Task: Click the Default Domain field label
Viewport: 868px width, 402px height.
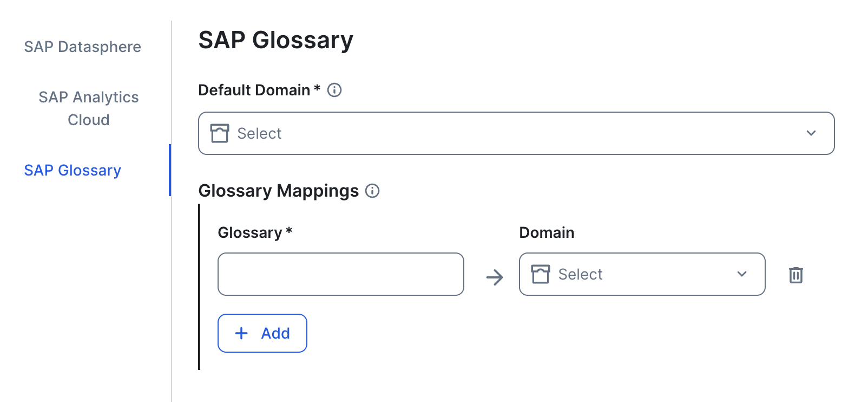Action: coord(254,90)
